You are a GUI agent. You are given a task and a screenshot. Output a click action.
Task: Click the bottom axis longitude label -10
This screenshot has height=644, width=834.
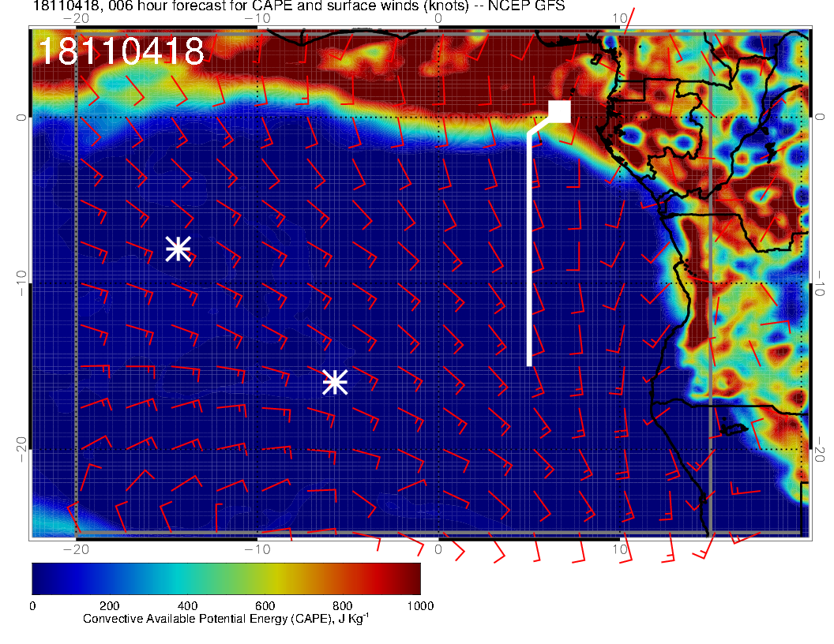(x=257, y=549)
